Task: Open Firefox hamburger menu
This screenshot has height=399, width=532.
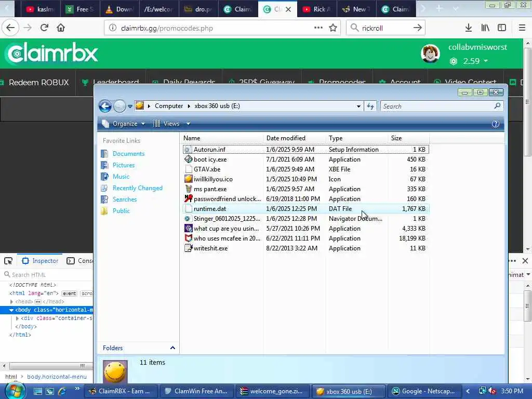Action: click(522, 28)
